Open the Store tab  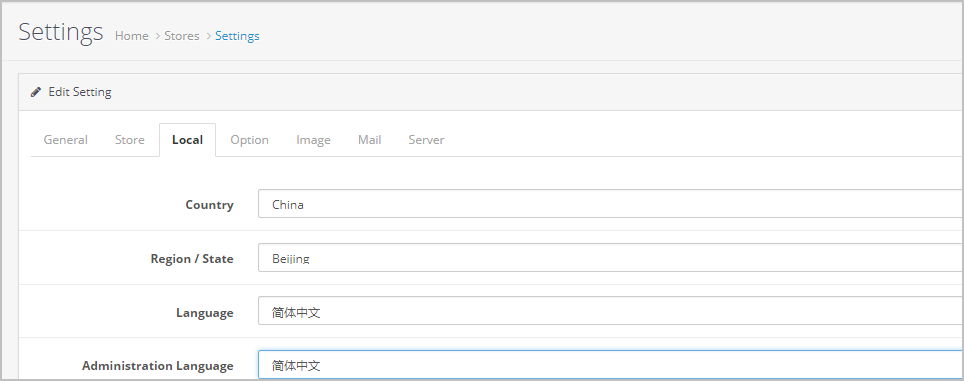130,140
